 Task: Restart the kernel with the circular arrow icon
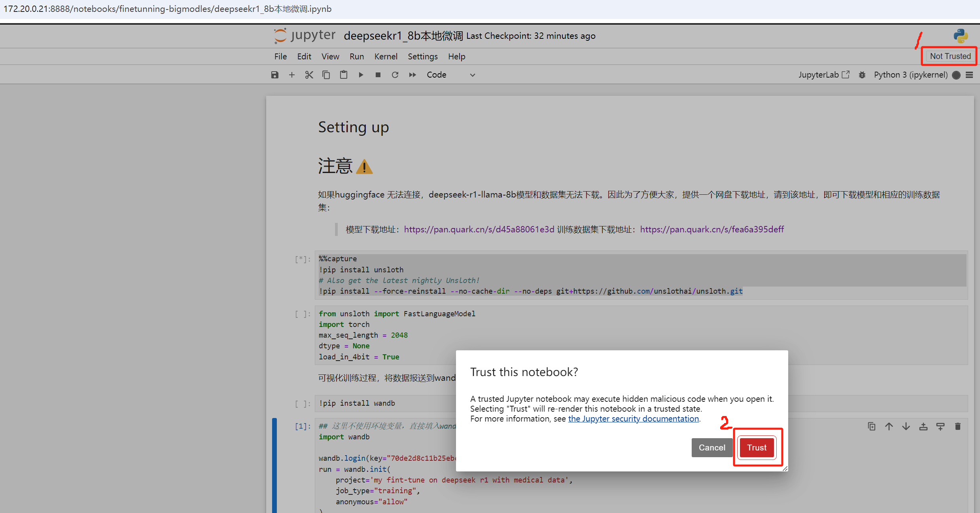(x=395, y=75)
